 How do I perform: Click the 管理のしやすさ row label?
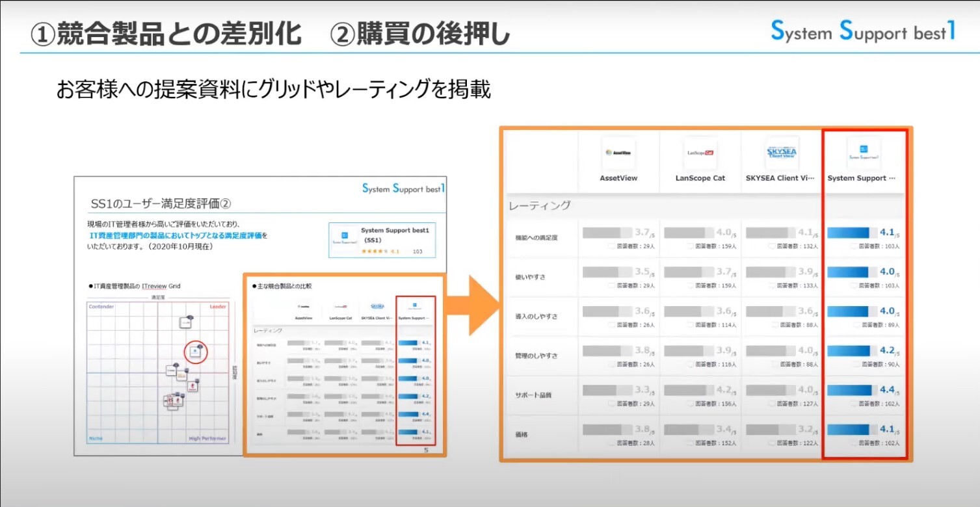click(536, 356)
